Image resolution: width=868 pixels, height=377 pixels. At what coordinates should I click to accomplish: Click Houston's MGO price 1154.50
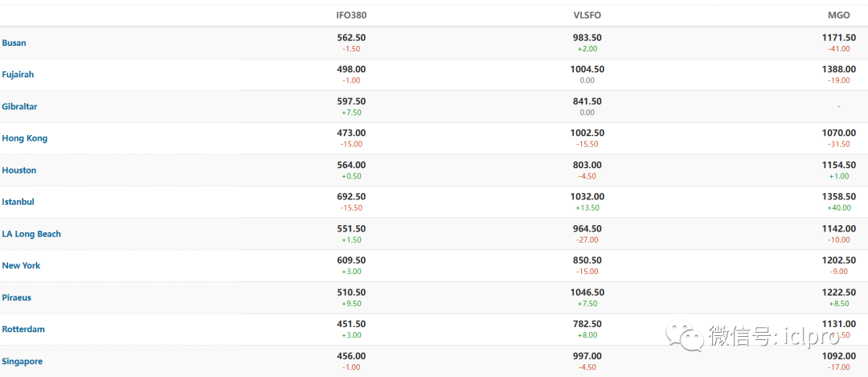pos(838,166)
